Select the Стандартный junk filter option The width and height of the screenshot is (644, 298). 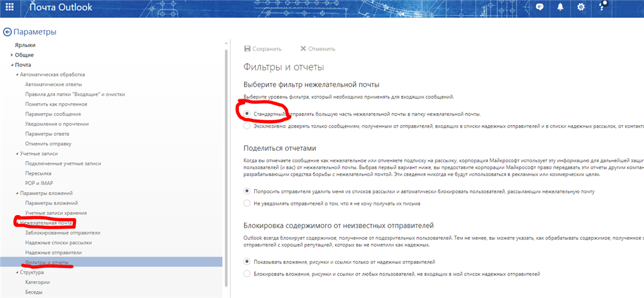coord(247,113)
